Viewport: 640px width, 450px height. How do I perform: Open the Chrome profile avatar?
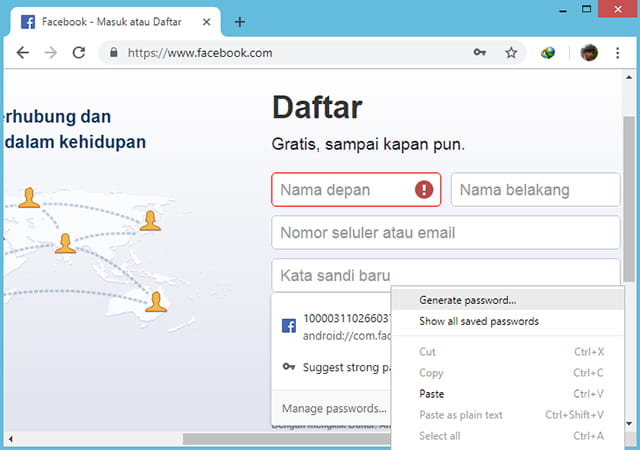pos(589,53)
